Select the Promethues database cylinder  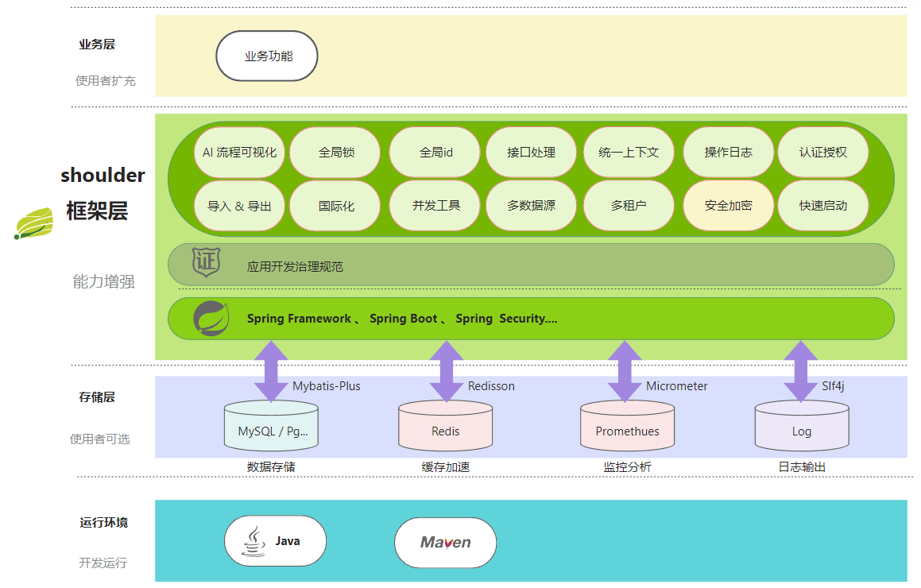click(x=627, y=426)
